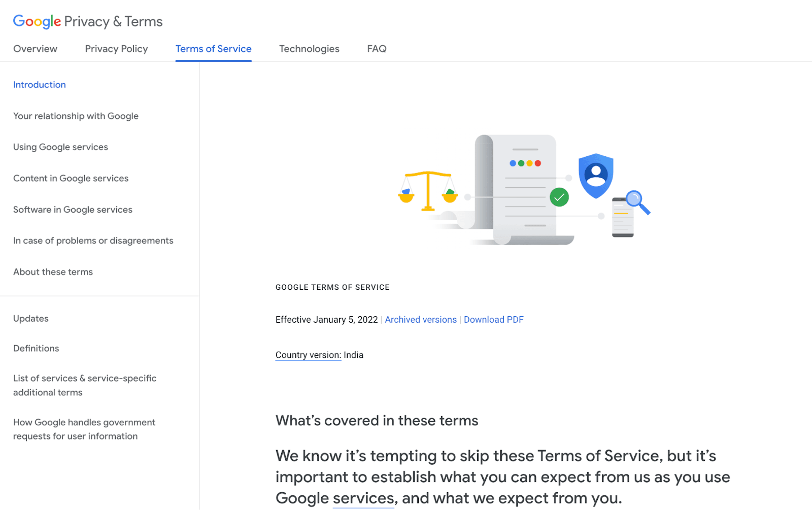
Task: Go to Software in Google services
Action: coord(73,210)
